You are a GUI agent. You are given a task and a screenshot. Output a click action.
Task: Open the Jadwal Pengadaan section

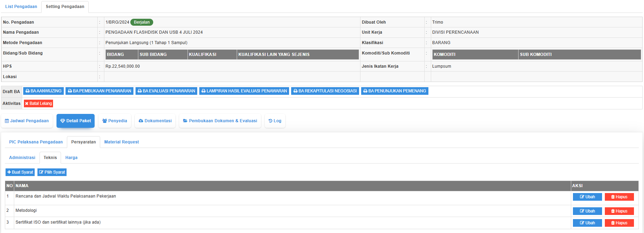click(27, 121)
